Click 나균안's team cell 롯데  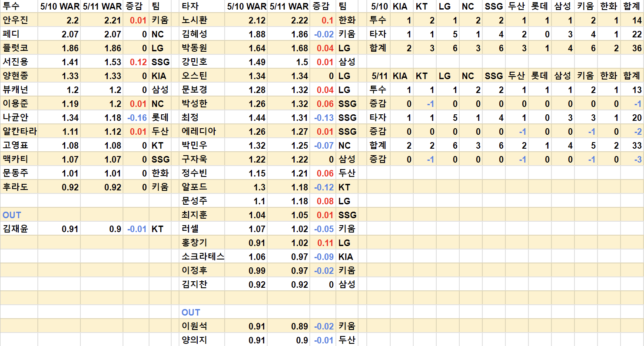(x=160, y=117)
